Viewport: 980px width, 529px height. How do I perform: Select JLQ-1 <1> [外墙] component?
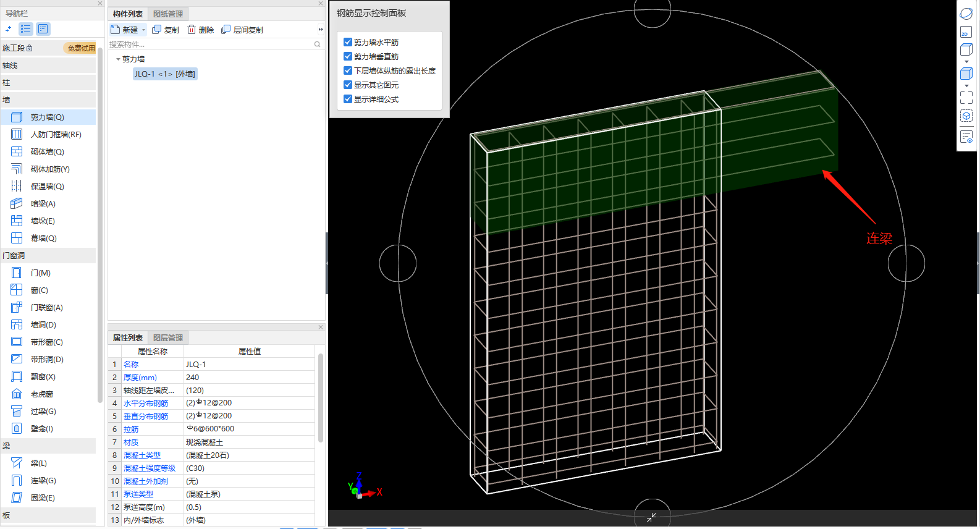[x=164, y=74]
